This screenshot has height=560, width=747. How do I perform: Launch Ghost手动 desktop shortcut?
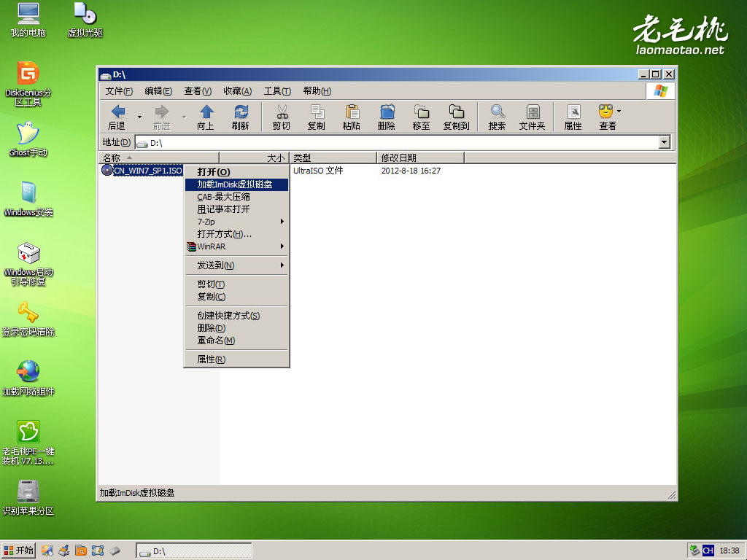coord(28,139)
